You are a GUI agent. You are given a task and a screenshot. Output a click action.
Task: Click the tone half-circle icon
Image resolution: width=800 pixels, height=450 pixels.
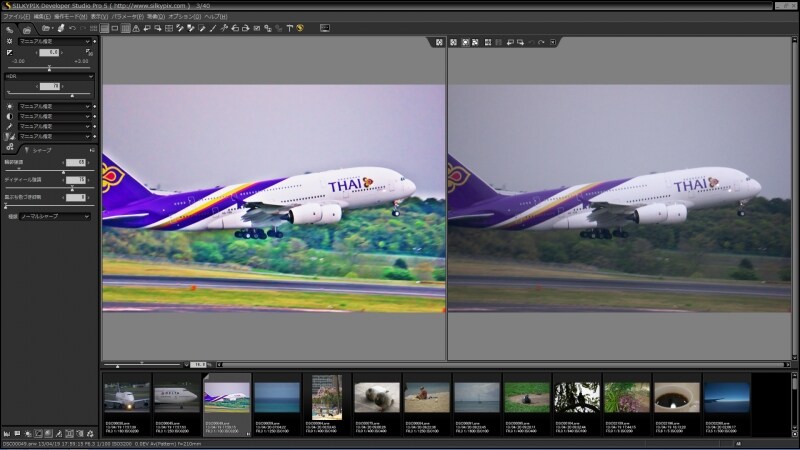pos(9,116)
